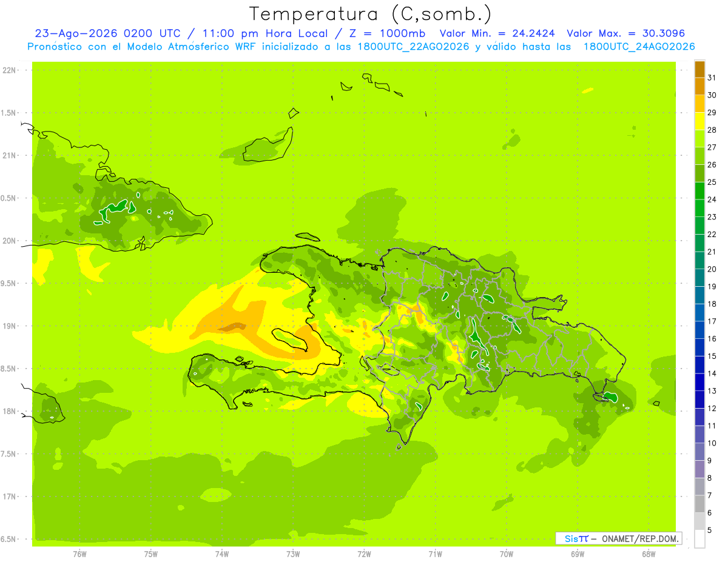Click the legend value 15
This screenshot has height=562, width=728.
coord(712,356)
